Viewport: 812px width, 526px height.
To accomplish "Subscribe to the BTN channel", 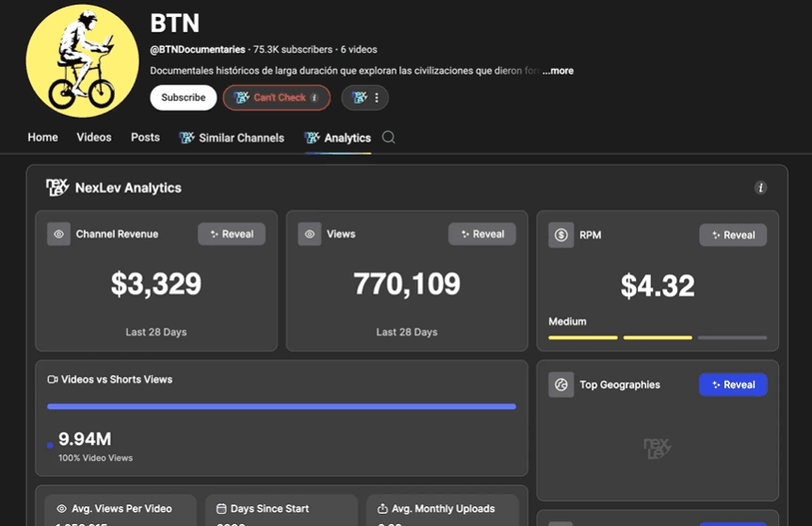I will click(x=183, y=98).
